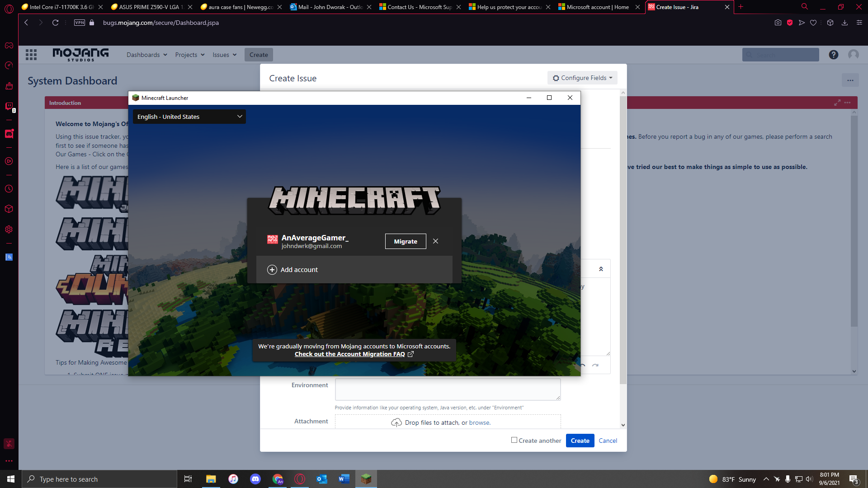Expand the Configure Fields dropdown

[x=582, y=78]
